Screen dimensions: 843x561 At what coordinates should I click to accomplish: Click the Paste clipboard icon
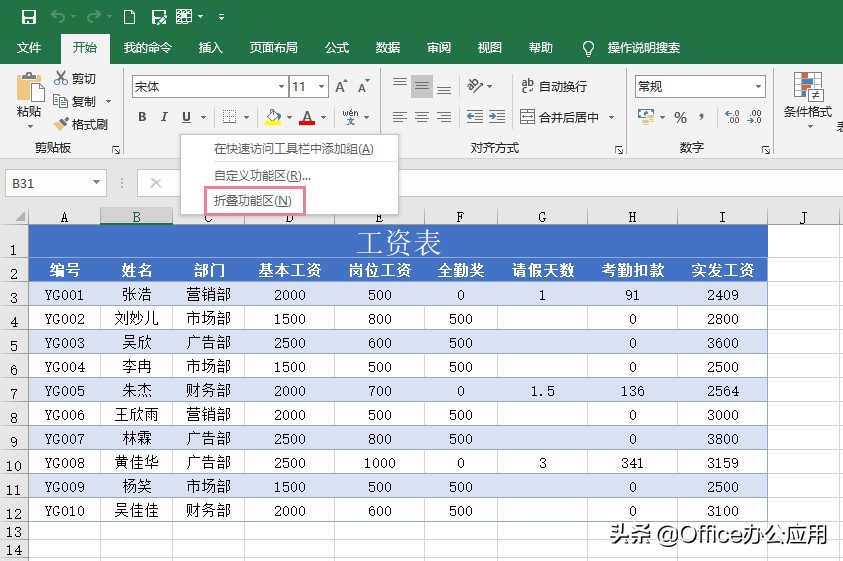point(30,87)
